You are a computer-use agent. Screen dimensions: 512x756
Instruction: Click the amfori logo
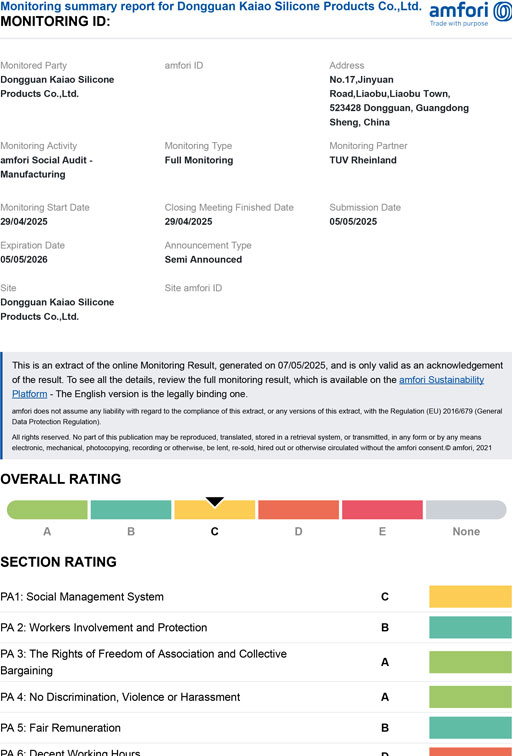coord(470,14)
